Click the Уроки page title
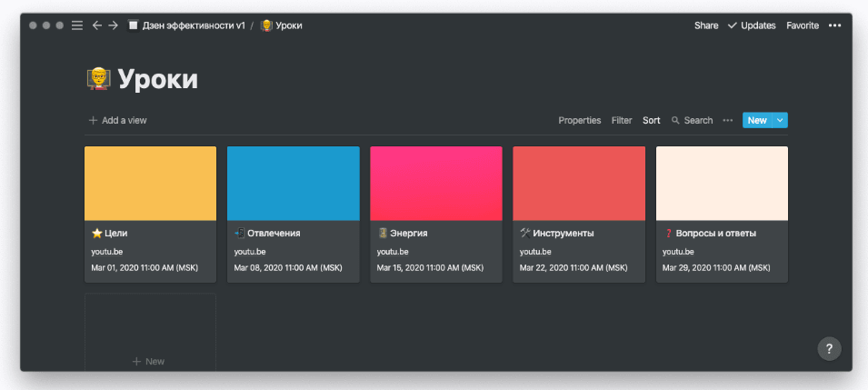Image resolution: width=868 pixels, height=390 pixels. (x=158, y=80)
